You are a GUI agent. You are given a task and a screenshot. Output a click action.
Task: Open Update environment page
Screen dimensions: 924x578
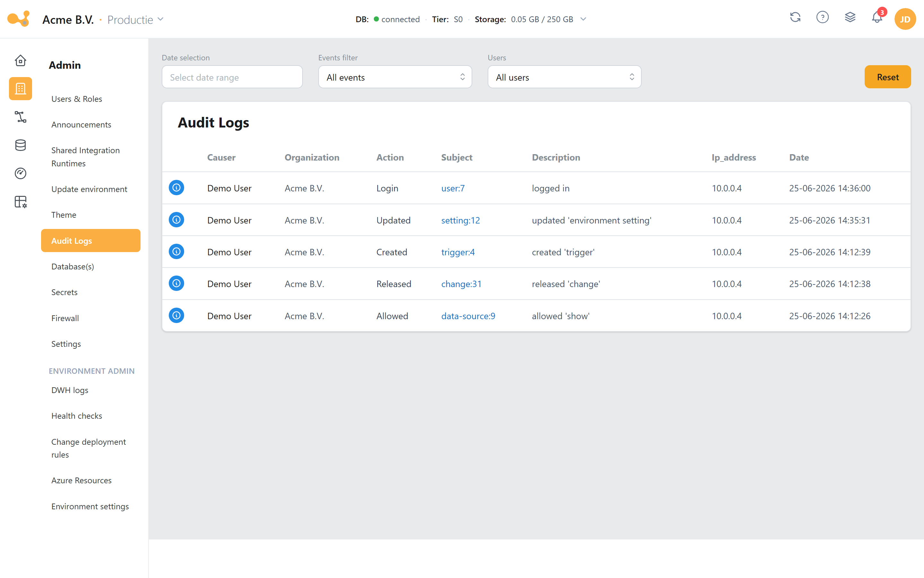click(x=89, y=189)
